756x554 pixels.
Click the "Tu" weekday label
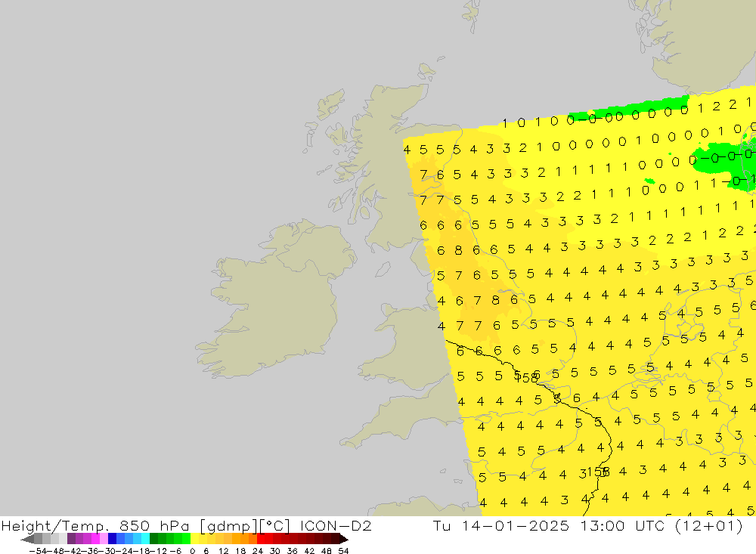point(442,525)
